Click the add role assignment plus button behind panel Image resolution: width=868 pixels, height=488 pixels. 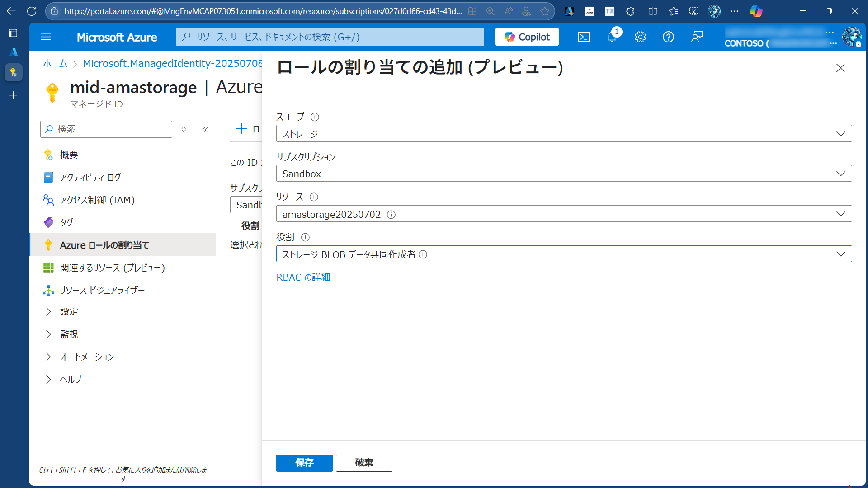[249, 129]
